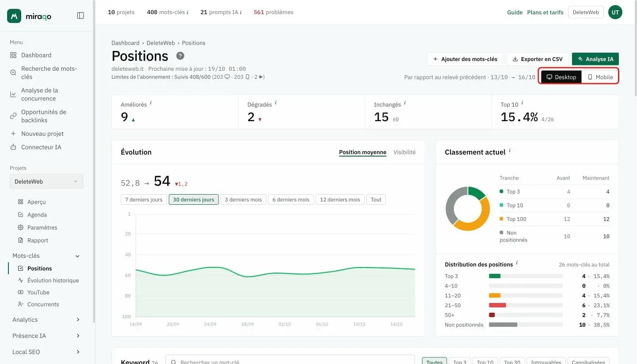This screenshot has width=637, height=364.
Task: Click the info icon next to Inchangés
Action: (x=405, y=103)
